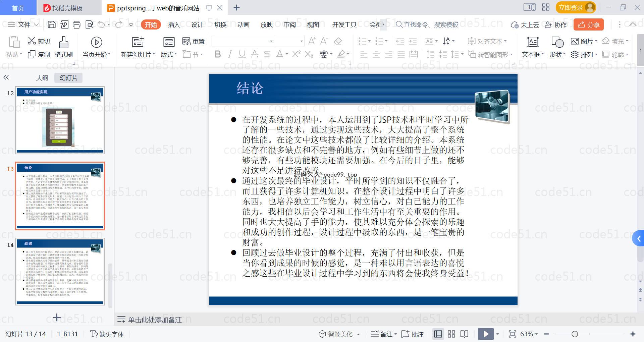This screenshot has height=342, width=644.
Task: Align text right
Action: (x=389, y=54)
